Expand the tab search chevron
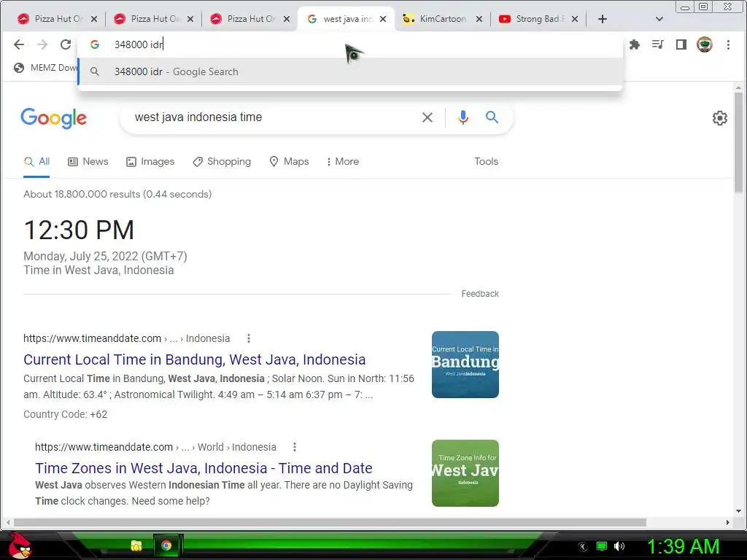The image size is (747, 560). tap(659, 19)
